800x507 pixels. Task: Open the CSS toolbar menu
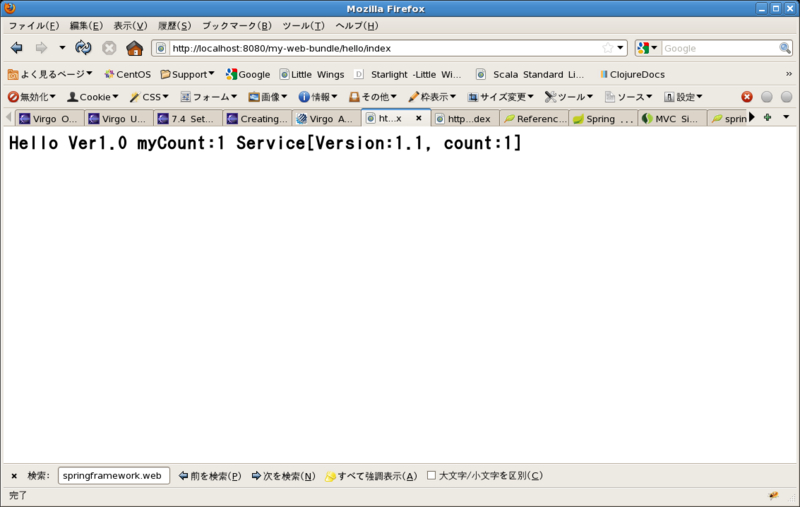point(149,97)
